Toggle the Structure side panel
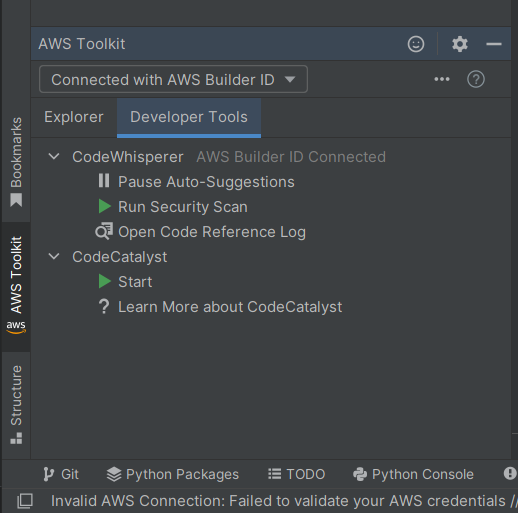 click(x=16, y=405)
